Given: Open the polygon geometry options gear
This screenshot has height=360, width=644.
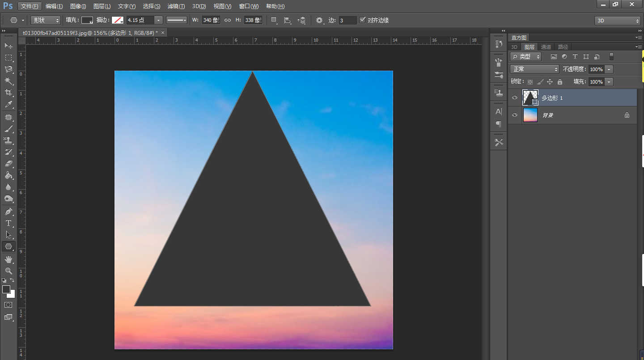Looking at the screenshot, I should [319, 20].
